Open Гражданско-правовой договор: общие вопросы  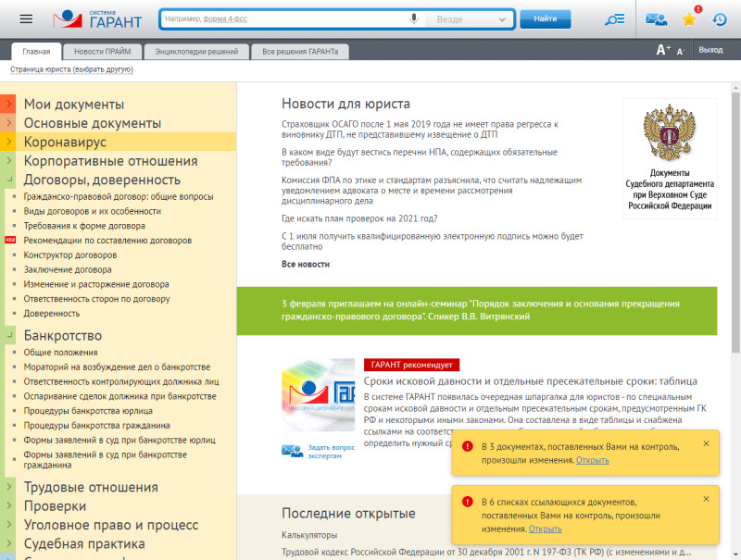pyautogui.click(x=119, y=196)
